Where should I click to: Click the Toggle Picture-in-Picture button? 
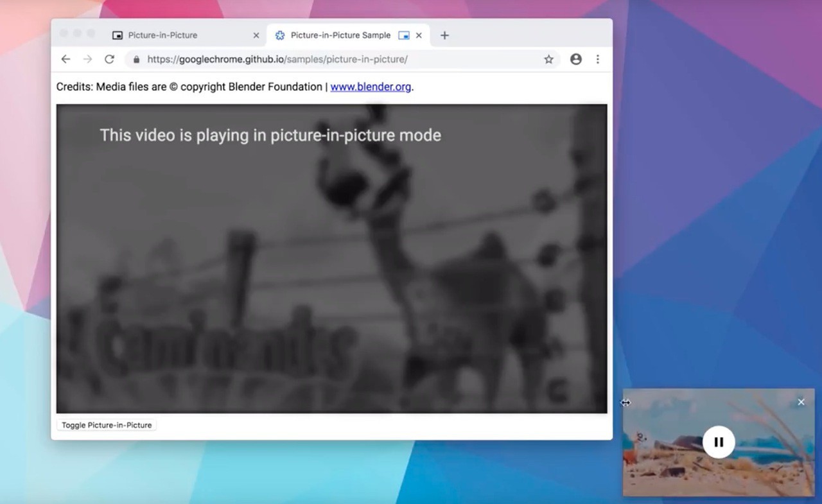107,425
